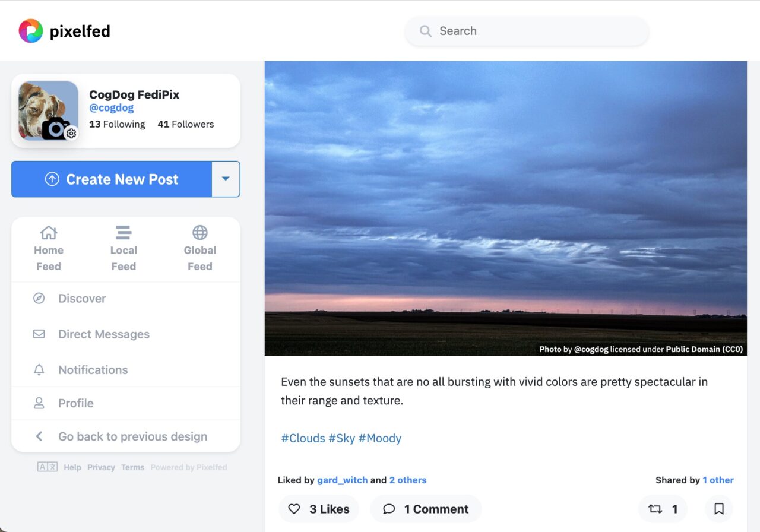Click in the Search input field
This screenshot has width=760, height=532.
tap(527, 31)
